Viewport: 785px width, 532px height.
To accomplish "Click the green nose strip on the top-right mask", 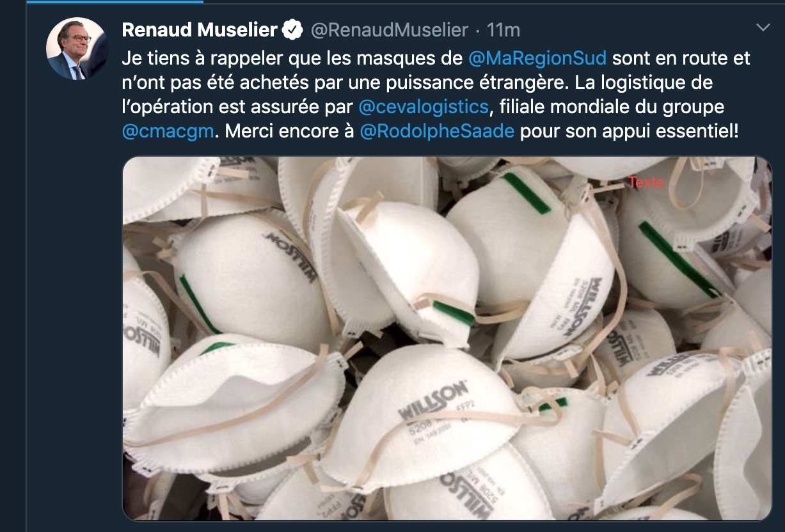I will click(678, 258).
